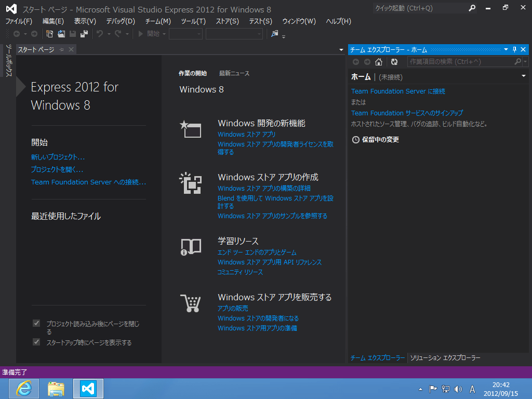Open the Undo history dropdown arrow
Screen dimensions: 532x399
109,34
